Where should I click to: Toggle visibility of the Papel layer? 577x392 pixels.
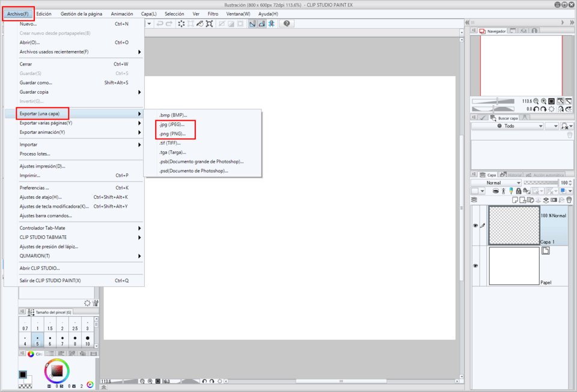(x=475, y=266)
